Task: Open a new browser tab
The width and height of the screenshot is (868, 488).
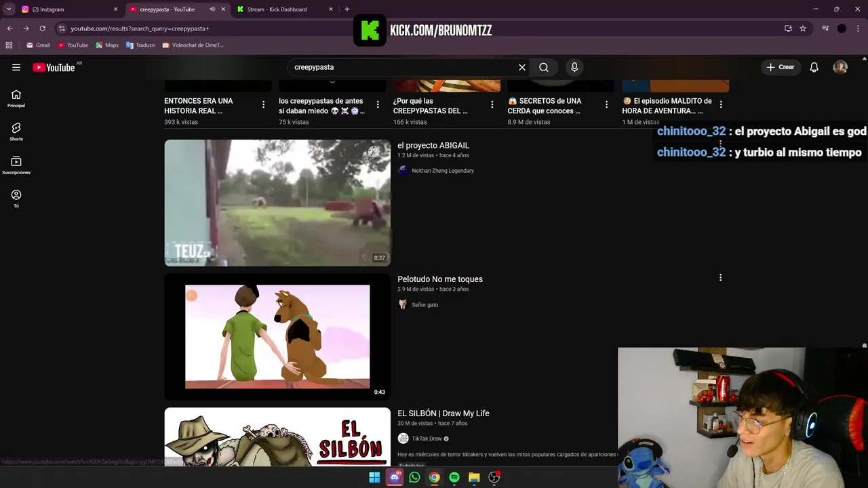Action: [347, 9]
